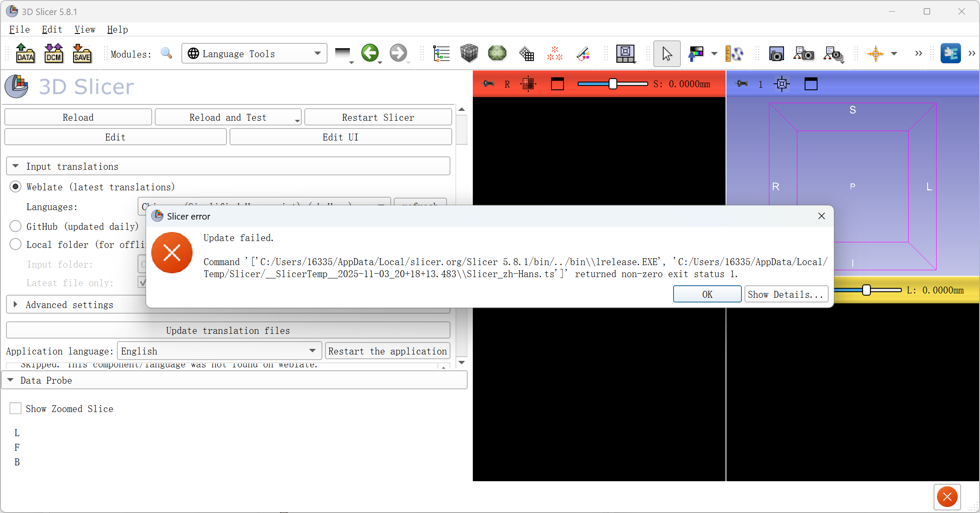Screen dimensions: 980x513
Task: Open the Edit menu
Action: [52, 30]
